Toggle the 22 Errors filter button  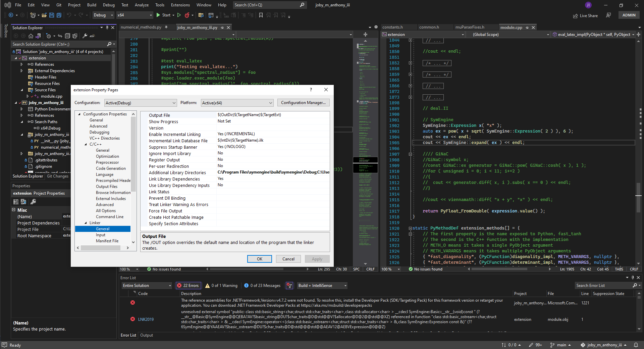pyautogui.click(x=188, y=286)
